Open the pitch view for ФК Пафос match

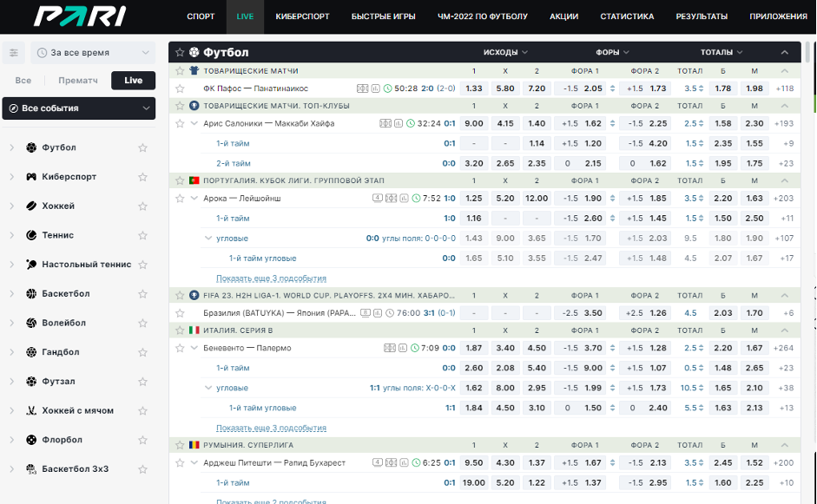(x=363, y=88)
